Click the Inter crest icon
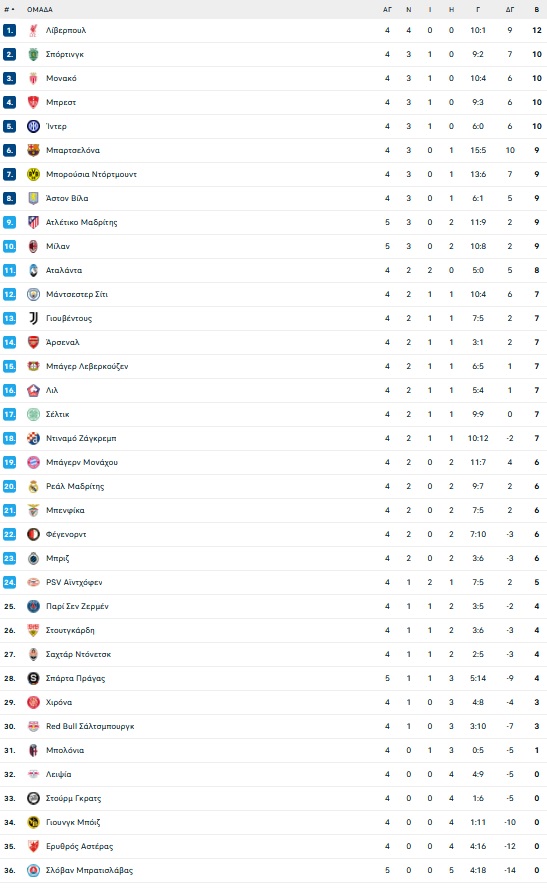The width and height of the screenshot is (547, 888). pos(33,126)
